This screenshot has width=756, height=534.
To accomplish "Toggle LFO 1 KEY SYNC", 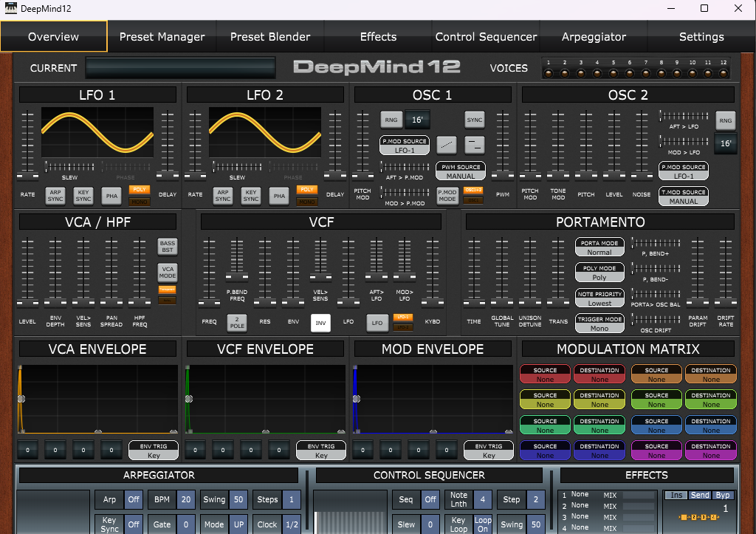I will (x=83, y=196).
